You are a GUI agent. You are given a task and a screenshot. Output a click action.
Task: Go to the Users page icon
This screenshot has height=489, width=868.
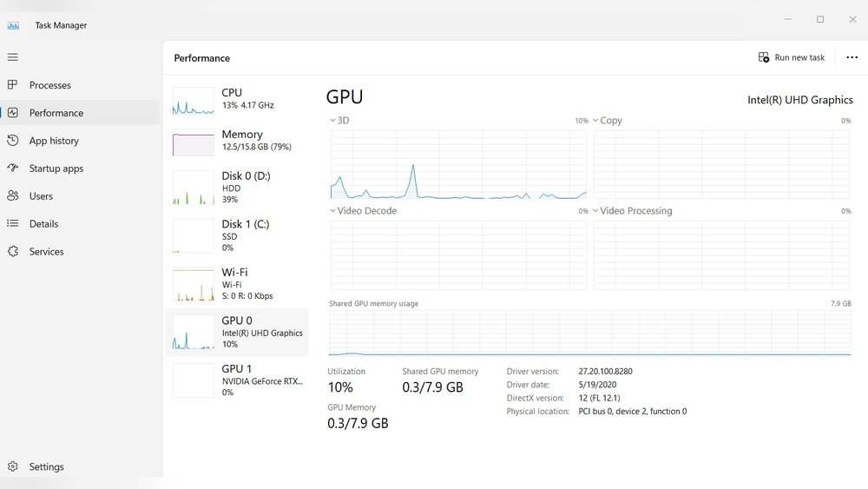pos(13,196)
